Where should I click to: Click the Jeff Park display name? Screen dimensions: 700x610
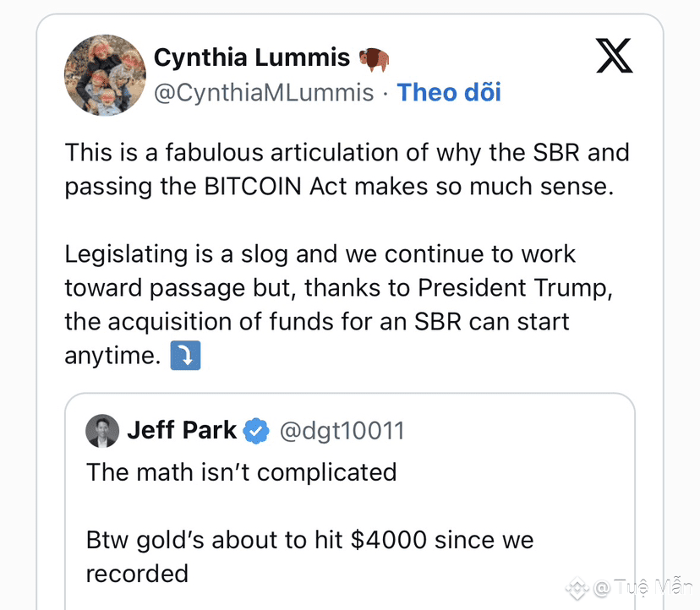pos(182,430)
